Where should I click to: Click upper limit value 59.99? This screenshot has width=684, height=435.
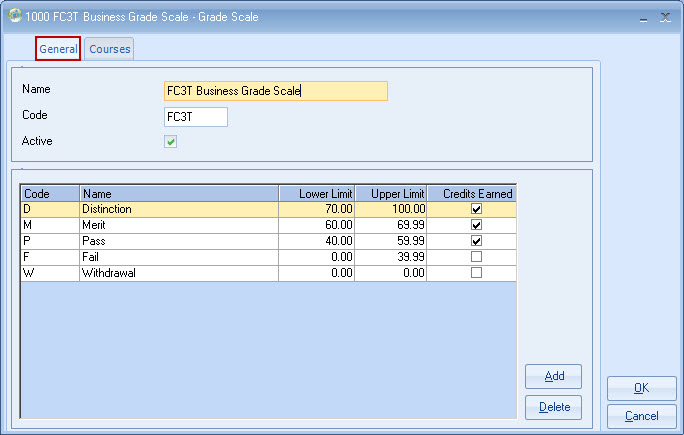coord(391,241)
